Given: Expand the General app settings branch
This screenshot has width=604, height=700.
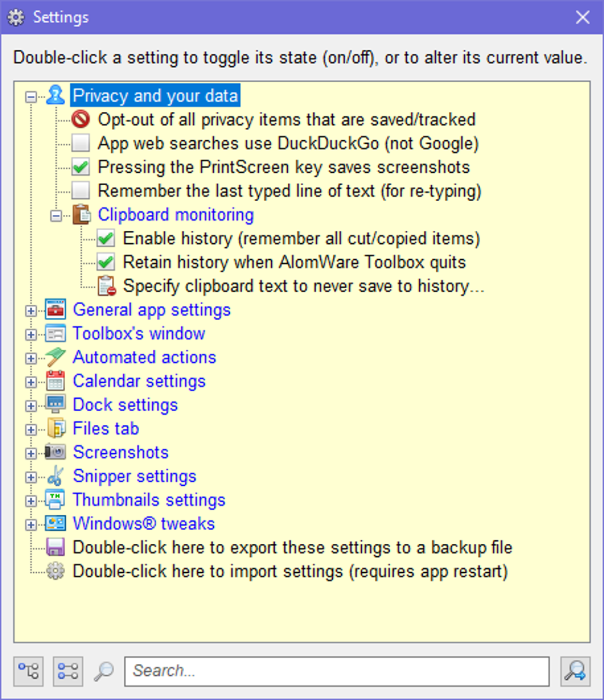Looking at the screenshot, I should point(31,309).
